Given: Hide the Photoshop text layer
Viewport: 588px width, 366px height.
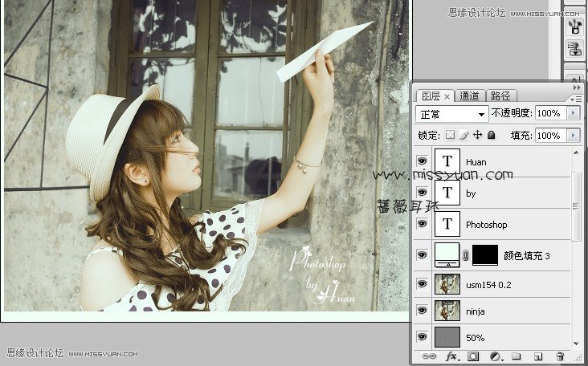Looking at the screenshot, I should (x=422, y=224).
